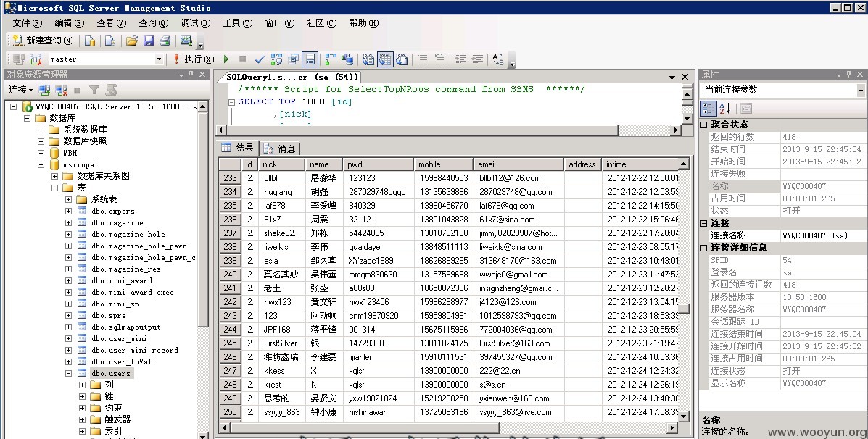The height and width of the screenshot is (439, 868).
Task: Open the Activity Monitor icon
Action: point(186,41)
